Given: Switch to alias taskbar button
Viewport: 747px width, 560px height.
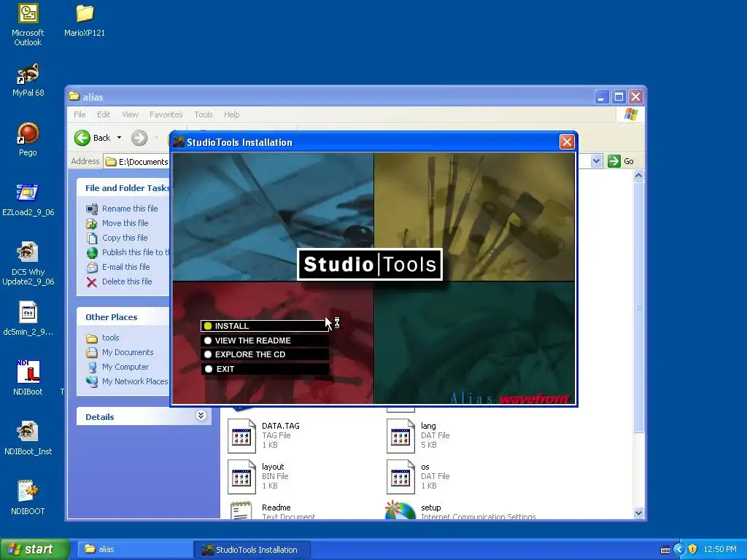Looking at the screenshot, I should pyautogui.click(x=135, y=549).
